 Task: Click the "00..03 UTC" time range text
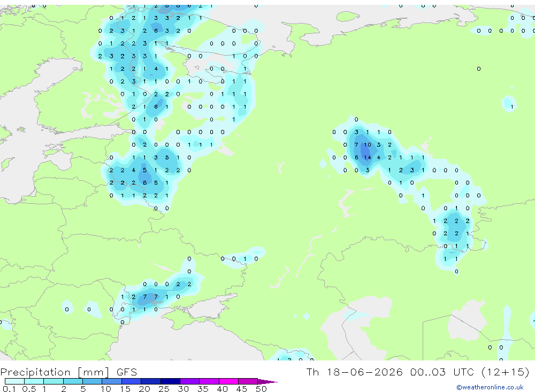pos(442,372)
